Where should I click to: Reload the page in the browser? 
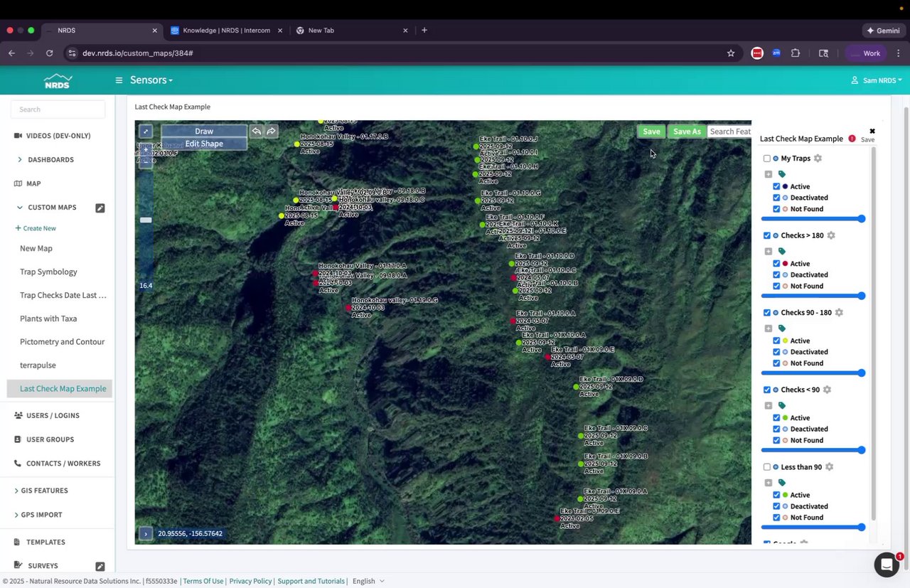click(49, 53)
